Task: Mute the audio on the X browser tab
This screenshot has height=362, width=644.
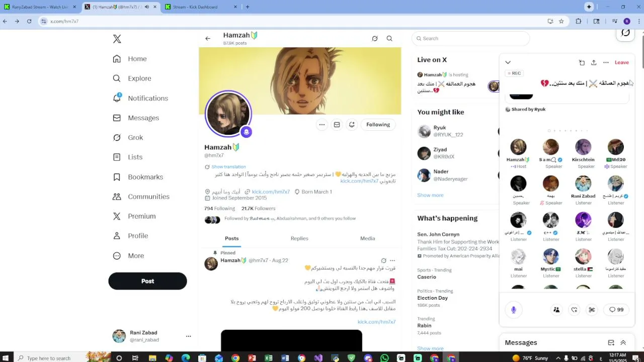Action: pos(146,7)
